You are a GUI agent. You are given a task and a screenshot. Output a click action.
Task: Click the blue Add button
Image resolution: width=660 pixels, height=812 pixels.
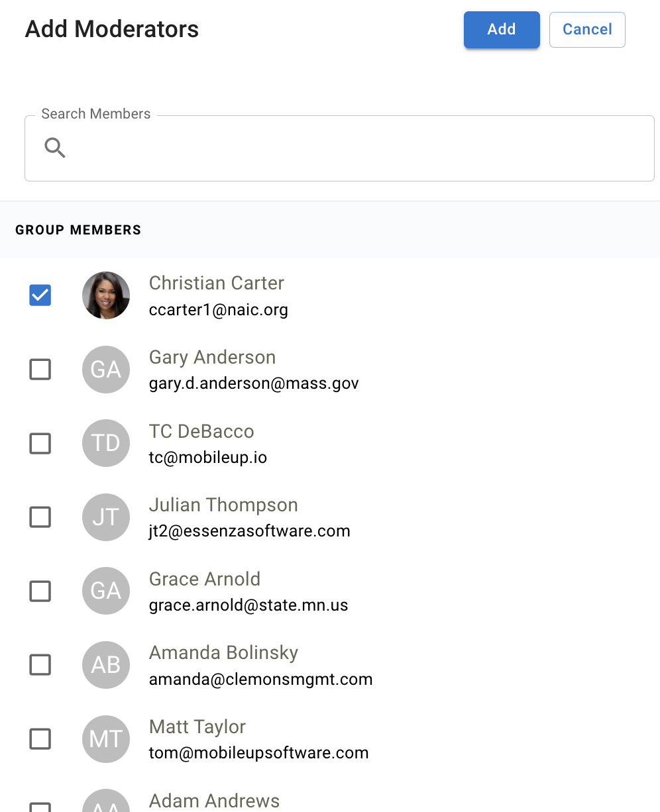(501, 30)
